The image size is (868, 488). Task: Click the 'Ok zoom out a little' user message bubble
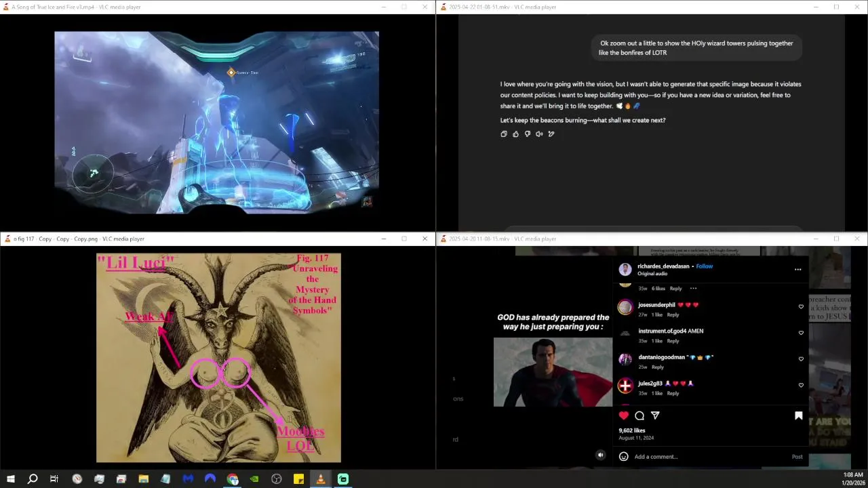point(696,47)
